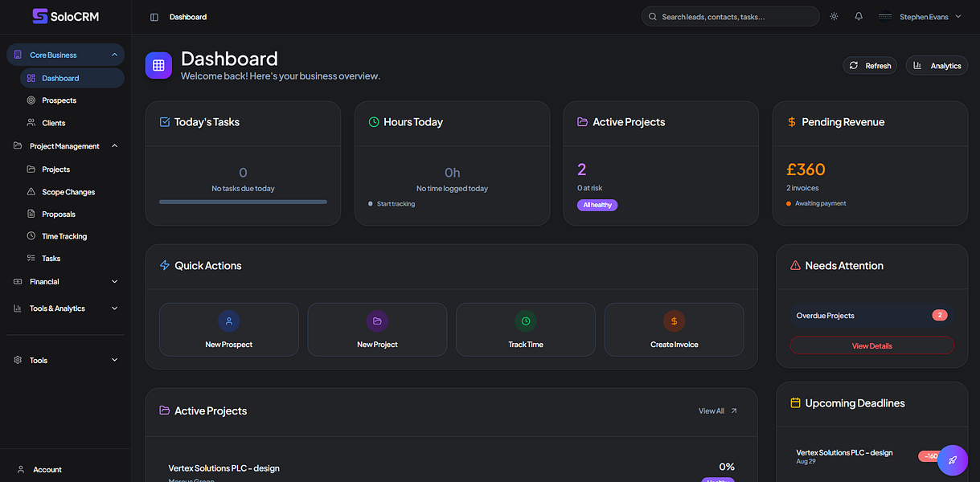The width and height of the screenshot is (980, 482).
Task: Expand the Financial section
Action: tap(65, 282)
